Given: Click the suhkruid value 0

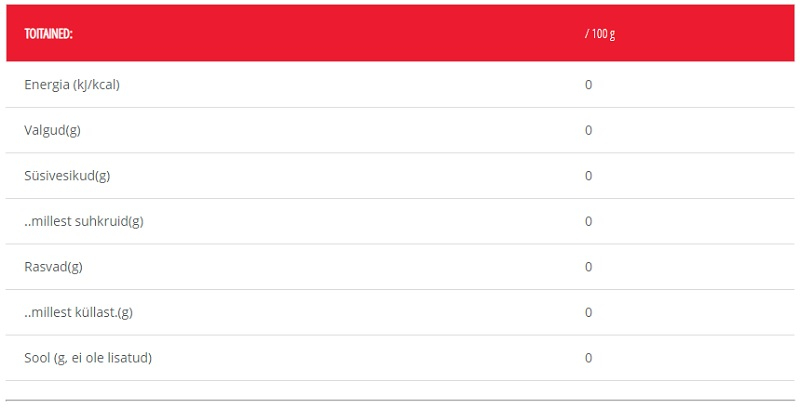Looking at the screenshot, I should tap(588, 221).
